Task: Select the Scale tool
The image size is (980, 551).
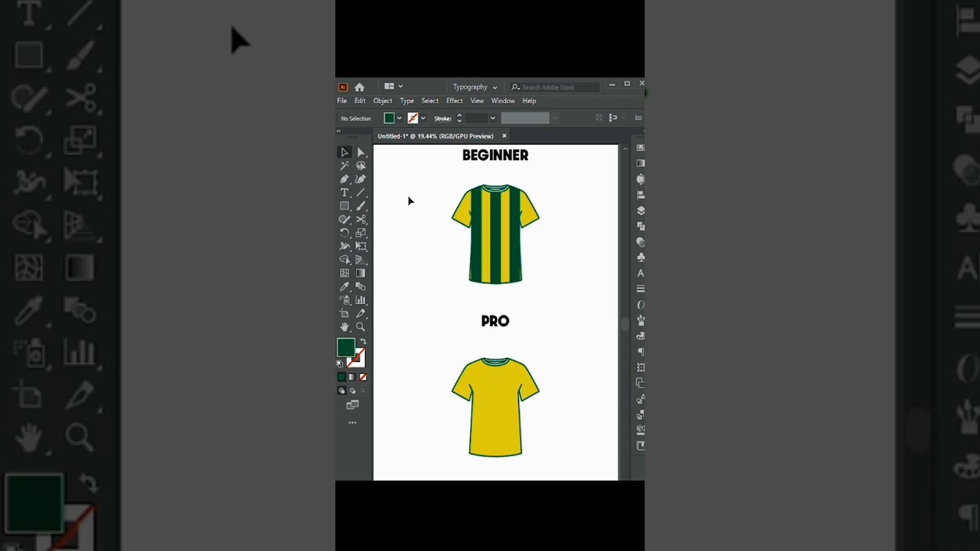Action: pos(361,233)
